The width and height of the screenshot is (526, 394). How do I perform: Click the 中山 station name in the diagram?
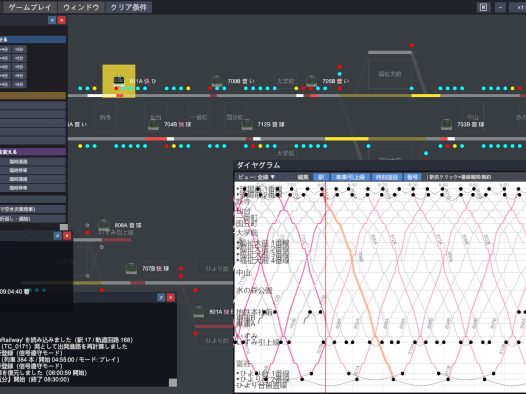[244, 273]
